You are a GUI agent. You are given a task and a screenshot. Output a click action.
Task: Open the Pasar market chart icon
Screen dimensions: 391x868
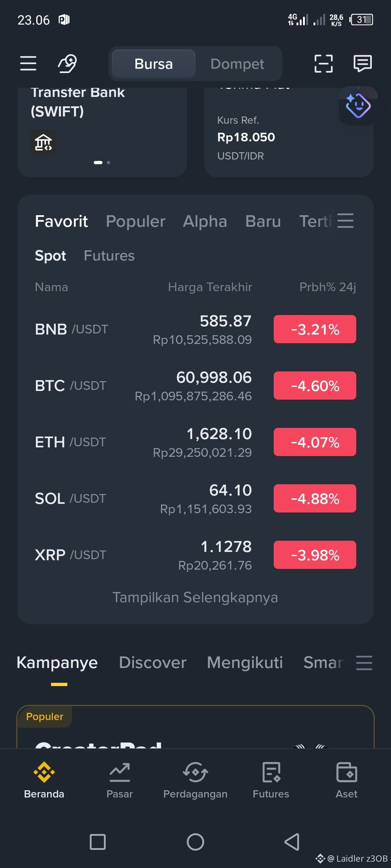119,772
